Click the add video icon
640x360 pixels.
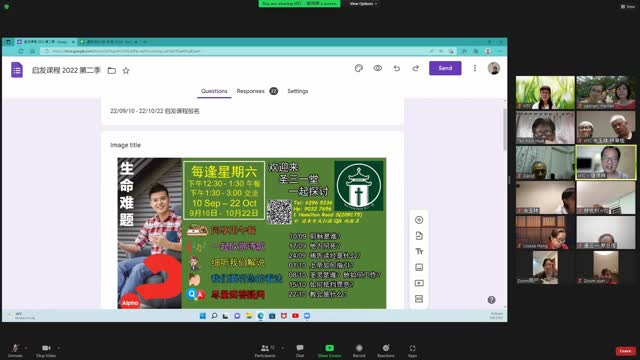(419, 283)
